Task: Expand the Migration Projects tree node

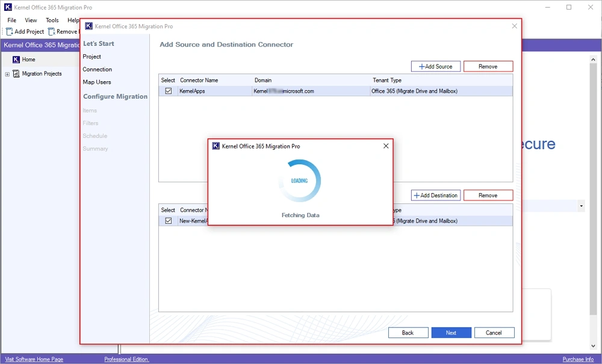Action: click(7, 74)
